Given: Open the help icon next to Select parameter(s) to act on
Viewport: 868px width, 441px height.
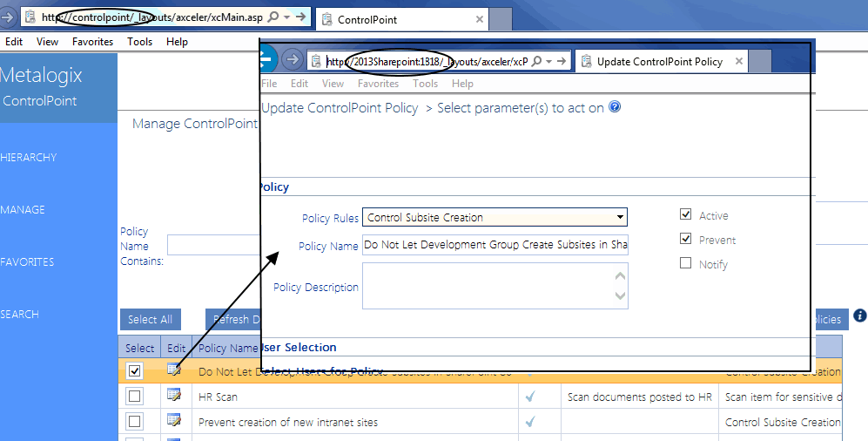Looking at the screenshot, I should [x=615, y=106].
